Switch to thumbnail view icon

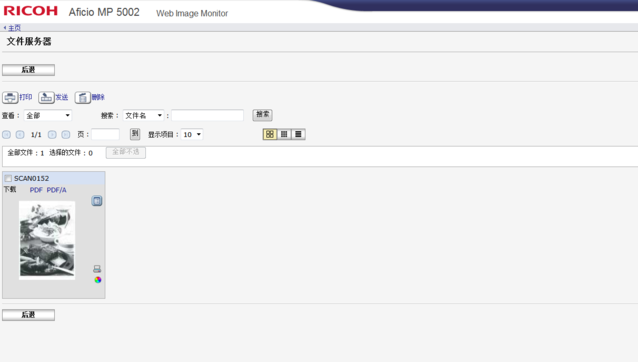coord(270,134)
